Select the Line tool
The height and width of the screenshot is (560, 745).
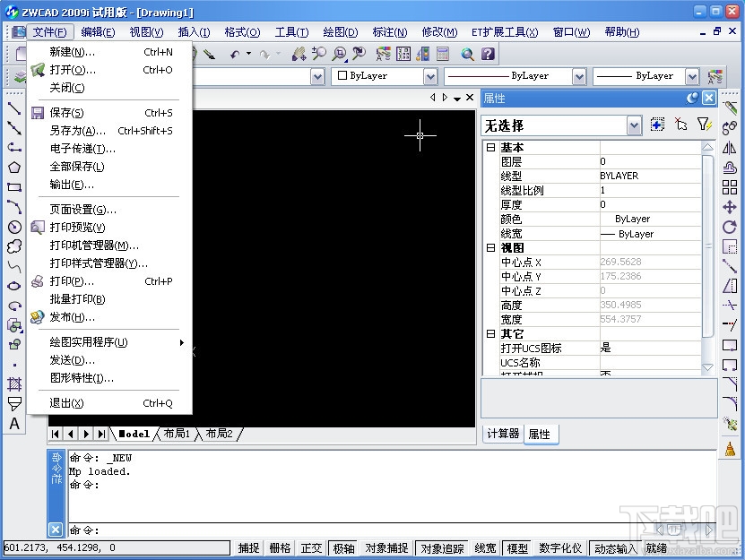(x=12, y=109)
